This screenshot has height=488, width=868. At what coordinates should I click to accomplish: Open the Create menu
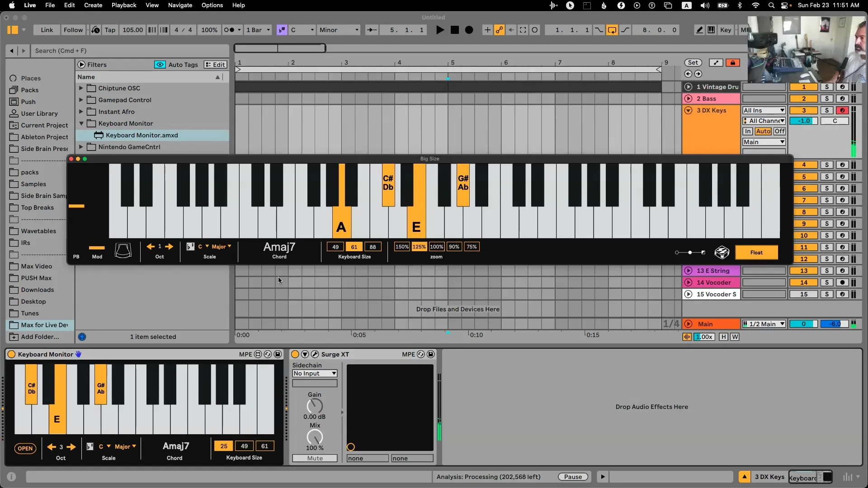tap(93, 5)
